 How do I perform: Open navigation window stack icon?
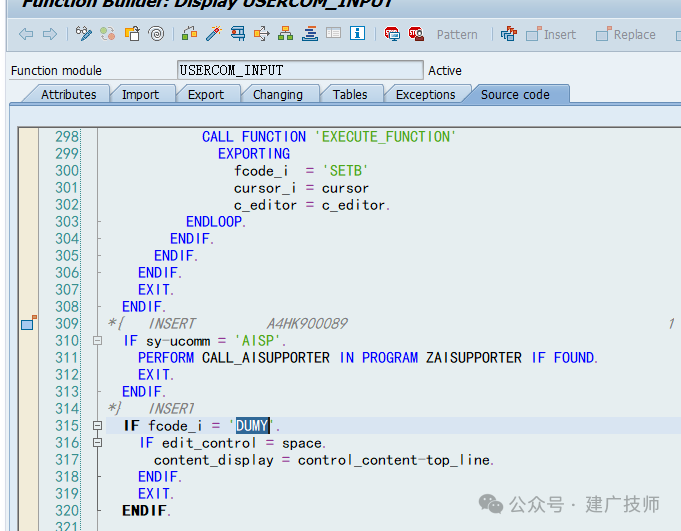point(310,33)
